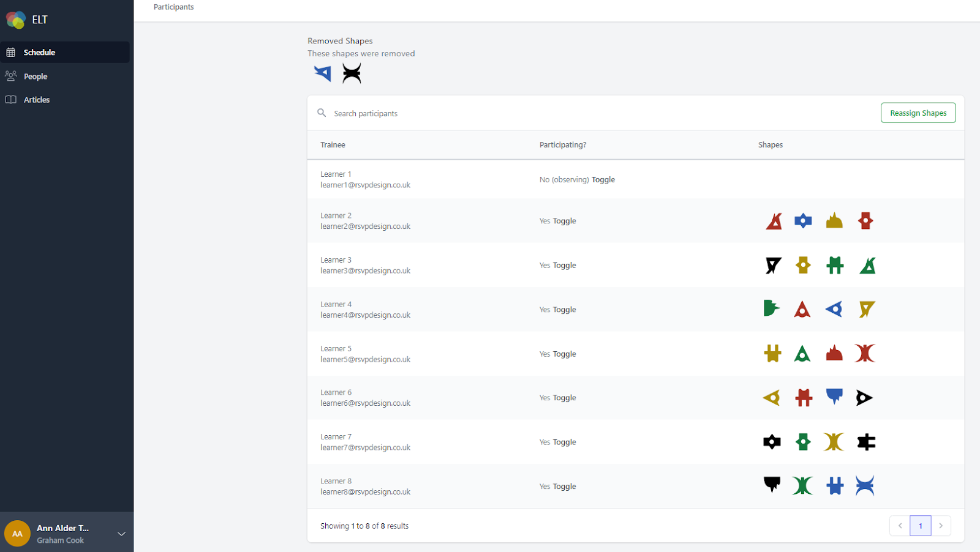980x552 pixels.
Task: Click the AA user avatar
Action: pos(17,534)
